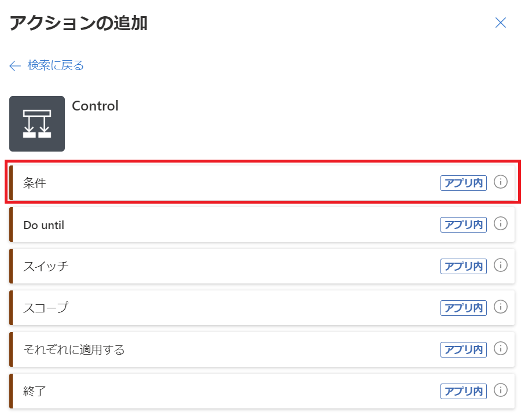Open info icon next to スイッチ
The width and height of the screenshot is (525, 420).
coord(501,266)
